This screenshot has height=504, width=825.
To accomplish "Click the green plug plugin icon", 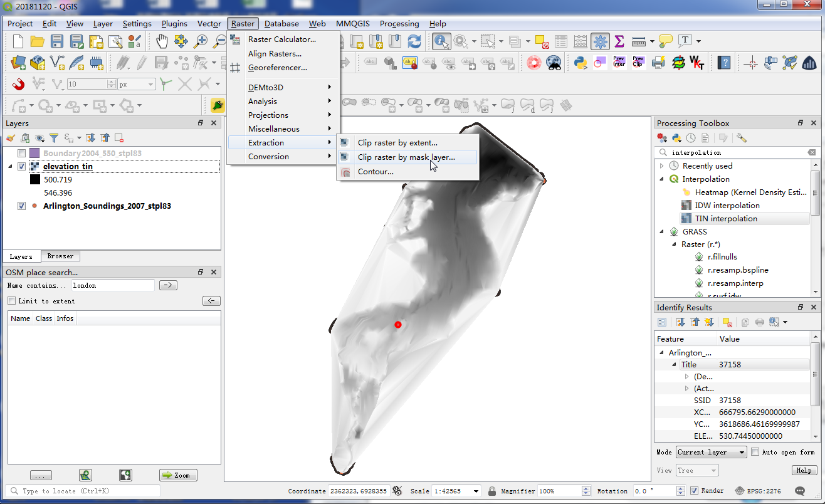I will point(218,105).
